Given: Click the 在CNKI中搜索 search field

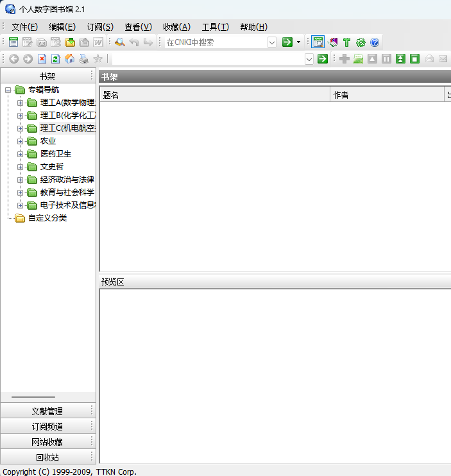Looking at the screenshot, I should [214, 42].
